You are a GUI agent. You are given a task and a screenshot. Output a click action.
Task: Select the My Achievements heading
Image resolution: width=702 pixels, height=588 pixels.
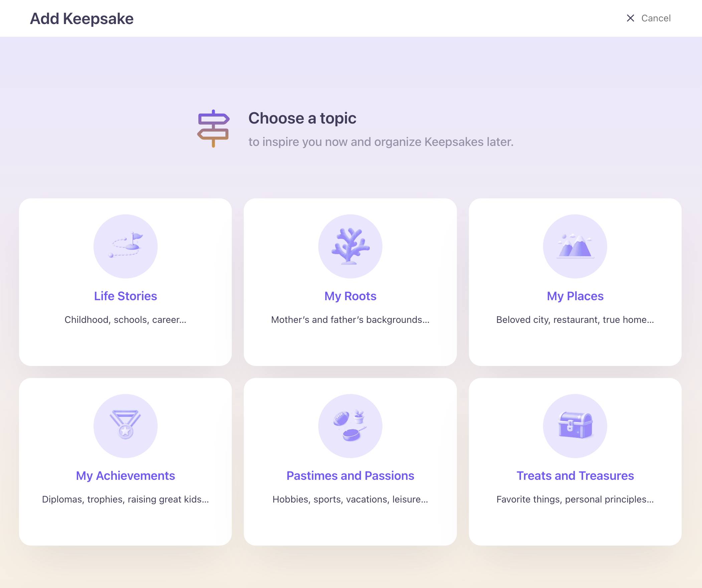125,476
